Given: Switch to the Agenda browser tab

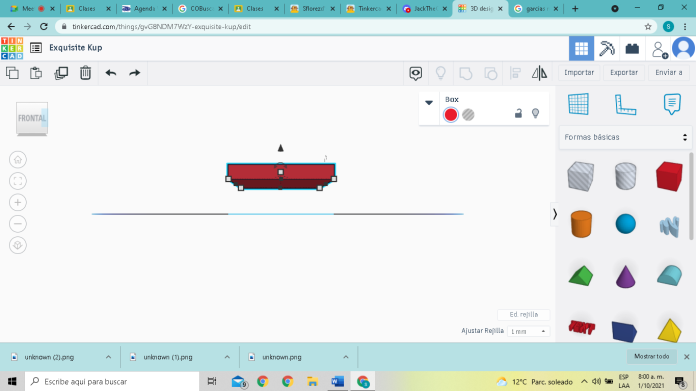Looking at the screenshot, I should (x=144, y=8).
